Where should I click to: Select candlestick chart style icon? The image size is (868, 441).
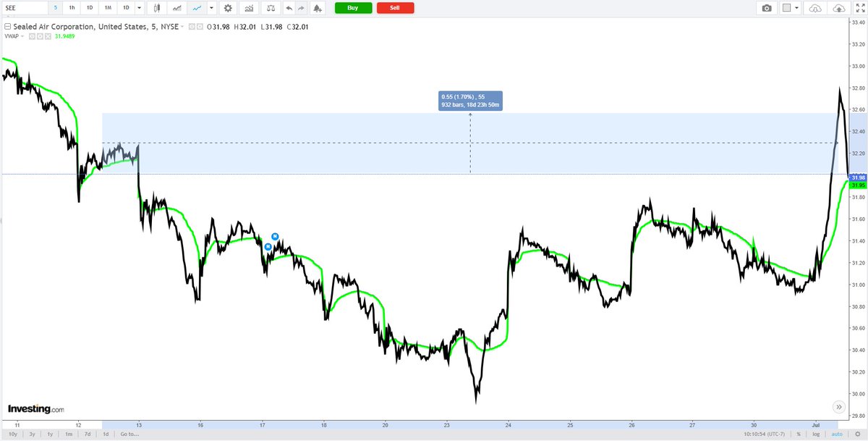pos(158,8)
